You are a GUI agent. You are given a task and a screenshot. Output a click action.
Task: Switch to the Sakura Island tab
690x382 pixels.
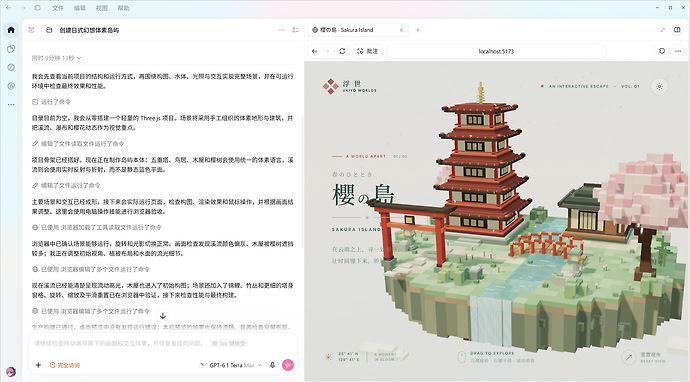357,30
